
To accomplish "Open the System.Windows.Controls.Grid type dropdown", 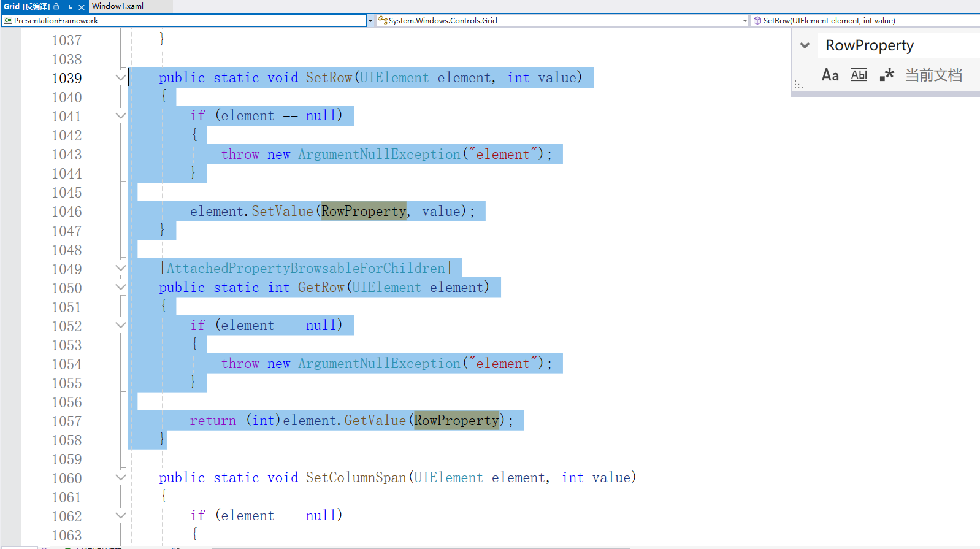I will tap(745, 21).
